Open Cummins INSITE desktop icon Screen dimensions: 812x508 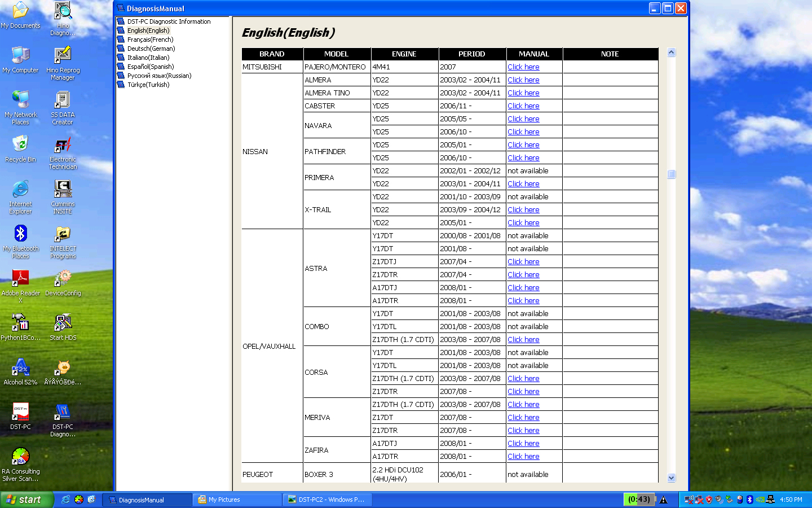[63, 197]
